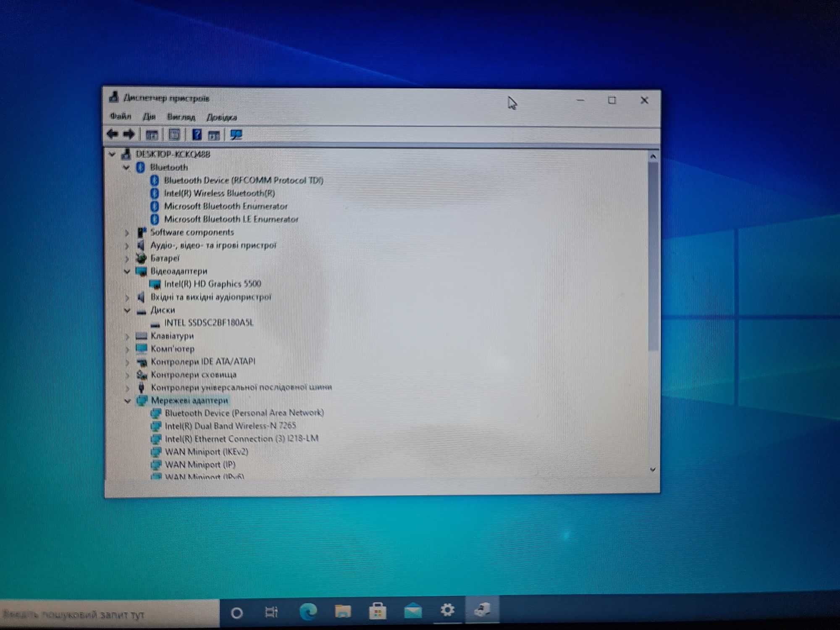Image resolution: width=840 pixels, height=630 pixels.
Task: Select Microsoft Bluetooth Enumerator
Action: 226,206
